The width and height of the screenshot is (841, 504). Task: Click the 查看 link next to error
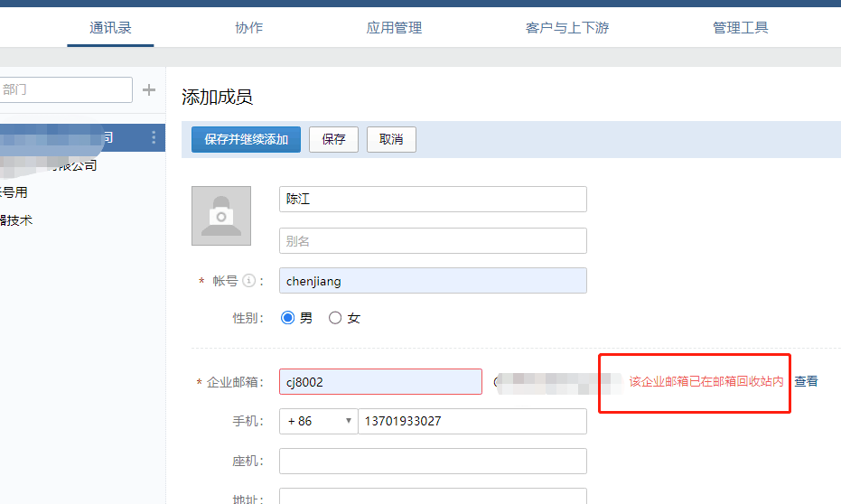pyautogui.click(x=806, y=381)
